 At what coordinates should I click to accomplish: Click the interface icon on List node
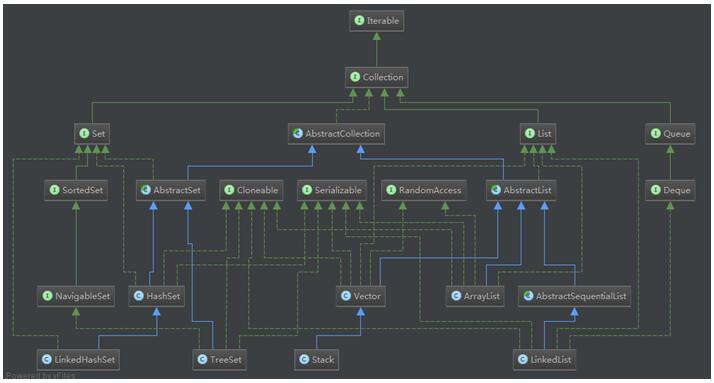tap(530, 133)
